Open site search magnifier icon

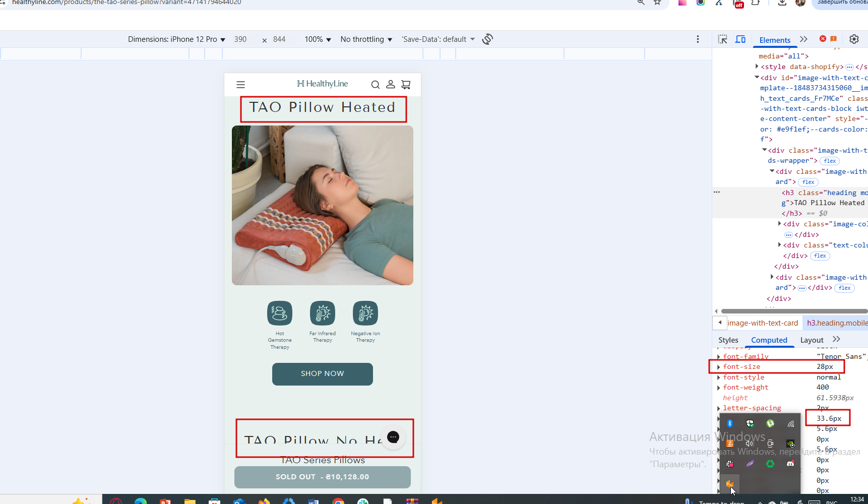376,85
